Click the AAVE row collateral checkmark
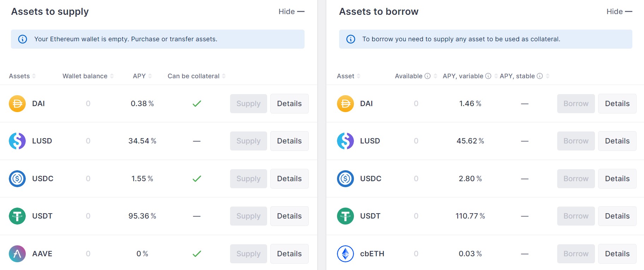Image resolution: width=644 pixels, height=270 pixels. click(197, 253)
